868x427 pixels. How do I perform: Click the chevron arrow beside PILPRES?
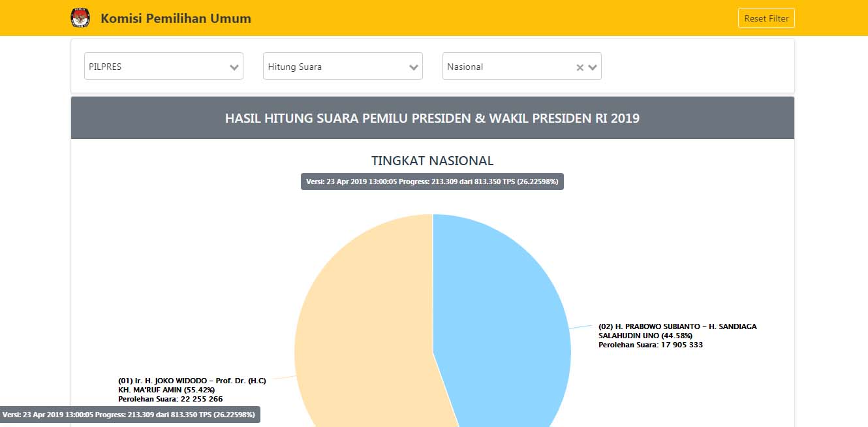234,67
